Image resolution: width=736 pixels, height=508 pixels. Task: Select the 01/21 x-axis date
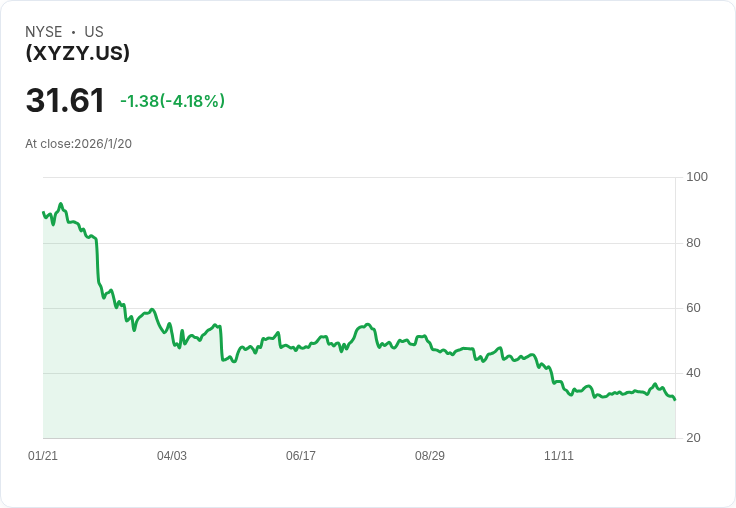point(43,455)
